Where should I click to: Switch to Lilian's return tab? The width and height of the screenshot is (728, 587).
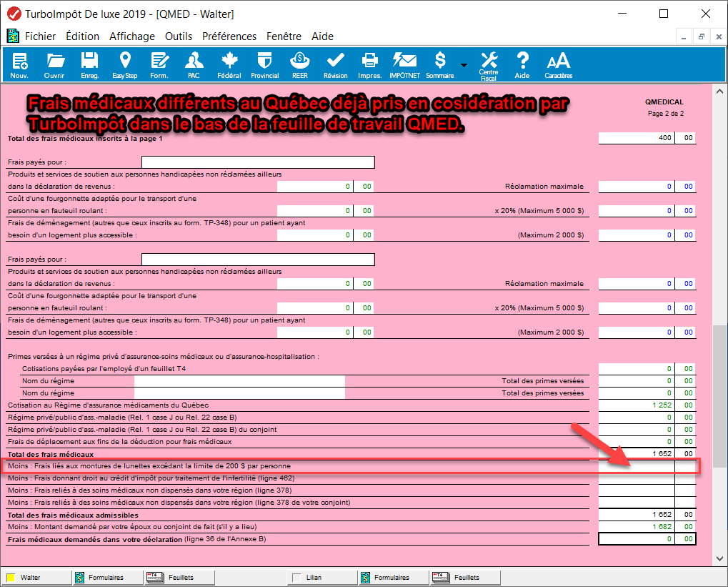(x=321, y=577)
